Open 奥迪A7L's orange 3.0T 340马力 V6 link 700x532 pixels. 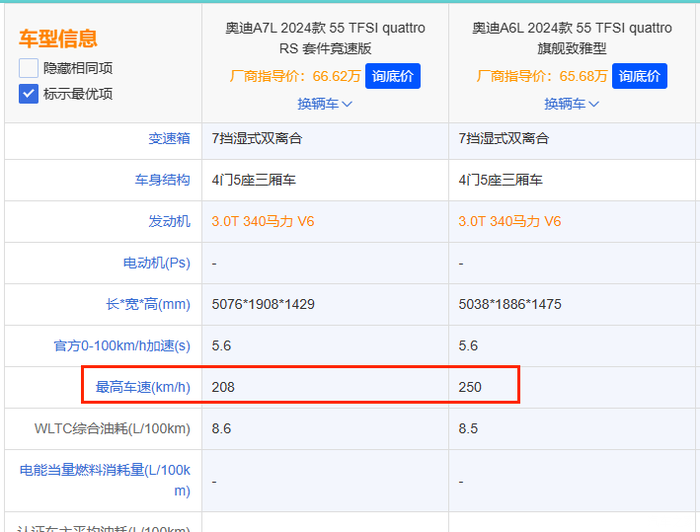[x=263, y=221]
